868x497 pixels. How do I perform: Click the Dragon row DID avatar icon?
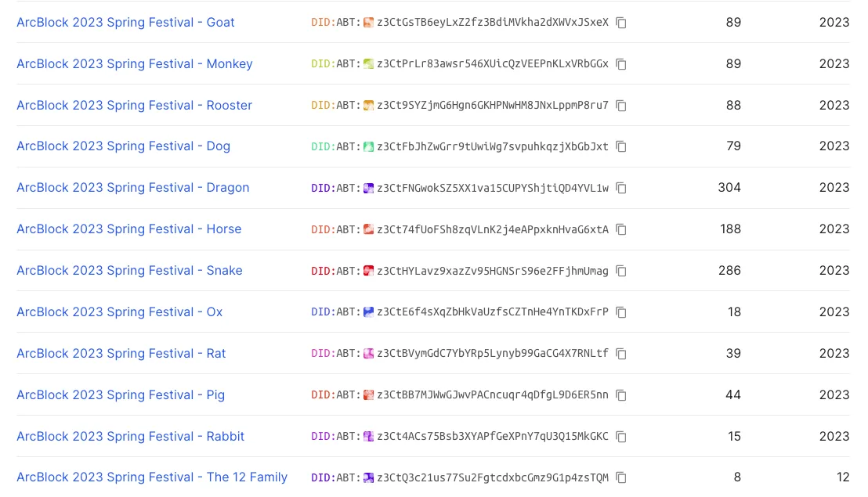(368, 188)
